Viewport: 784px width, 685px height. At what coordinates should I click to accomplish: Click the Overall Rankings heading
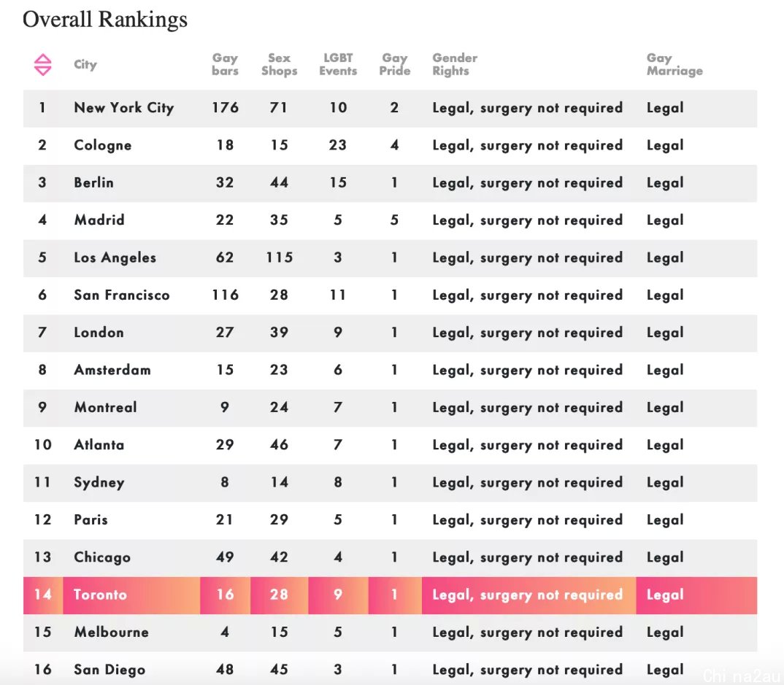tap(105, 20)
